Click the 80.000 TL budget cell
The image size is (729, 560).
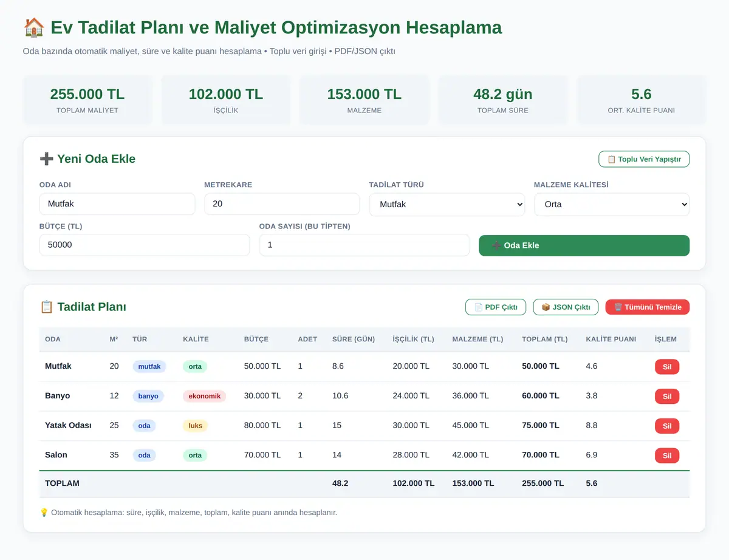pos(262,426)
